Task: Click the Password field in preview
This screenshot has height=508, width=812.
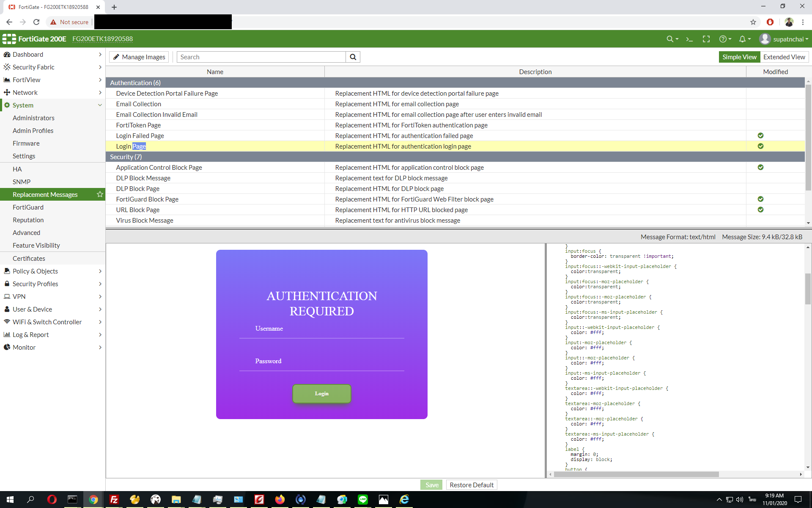Action: [322, 362]
